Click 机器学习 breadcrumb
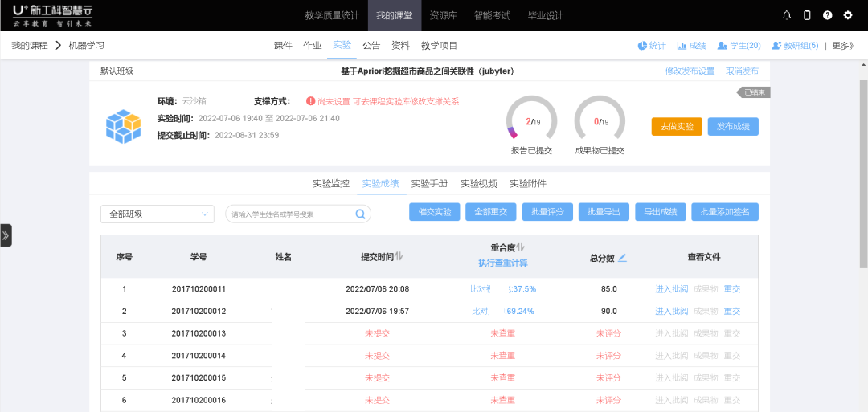868x412 pixels. click(x=86, y=46)
